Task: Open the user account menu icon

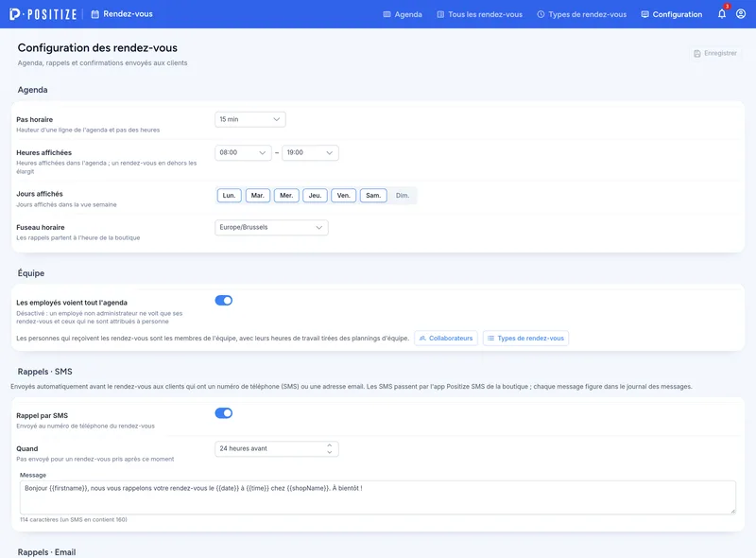Action: (x=741, y=14)
